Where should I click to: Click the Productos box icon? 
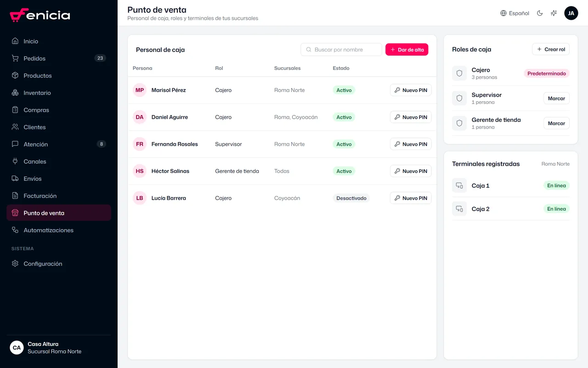[x=15, y=75]
